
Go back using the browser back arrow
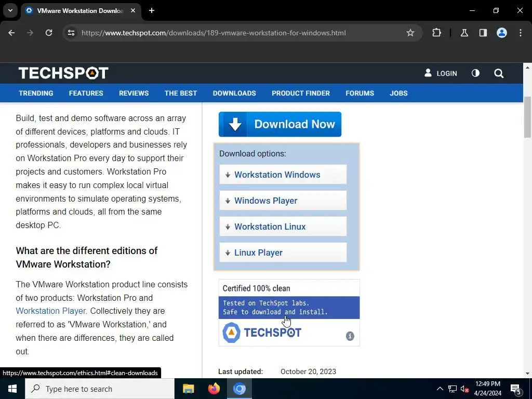click(11, 33)
